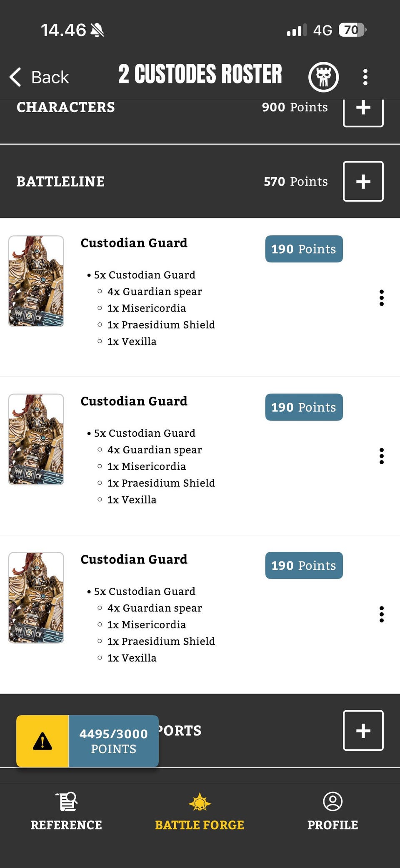Add a new Battleline unit
Screen dimensions: 400x868
[363, 181]
